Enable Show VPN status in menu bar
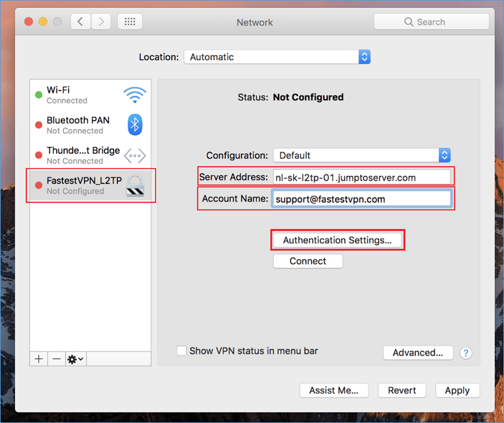The width and height of the screenshot is (504, 423). pos(181,350)
